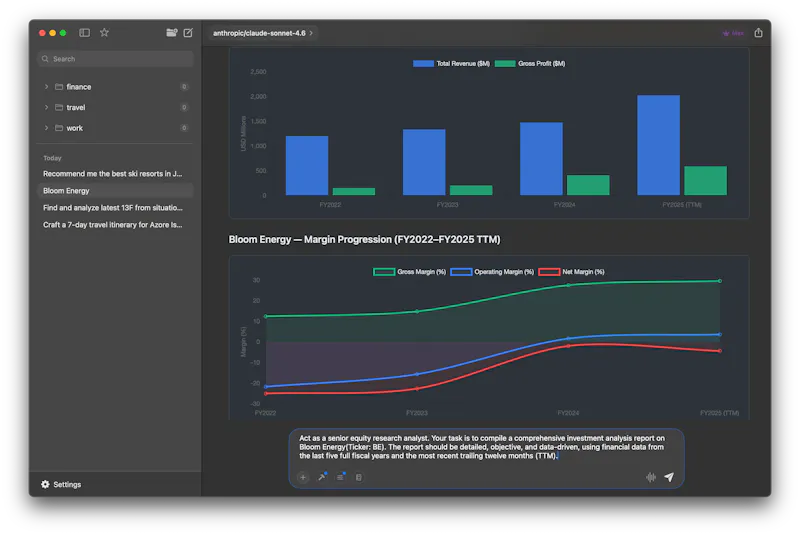Click the FY2023 blue revenue bar
This screenshot has height=535, width=800.
click(x=424, y=162)
